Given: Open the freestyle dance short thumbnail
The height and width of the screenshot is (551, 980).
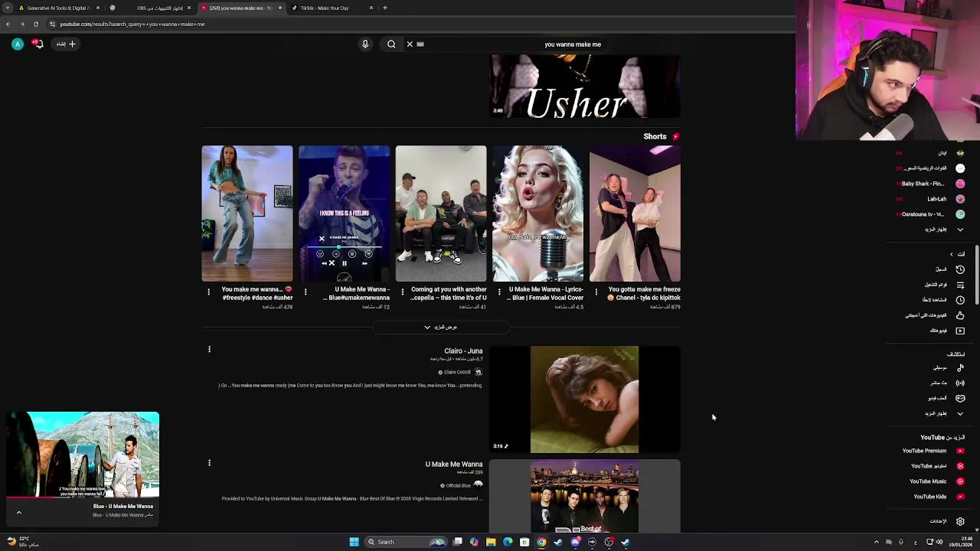Looking at the screenshot, I should tap(247, 214).
